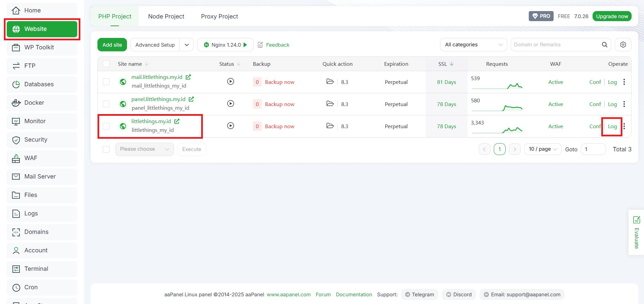Click the Domain or Remarks search field

556,45
